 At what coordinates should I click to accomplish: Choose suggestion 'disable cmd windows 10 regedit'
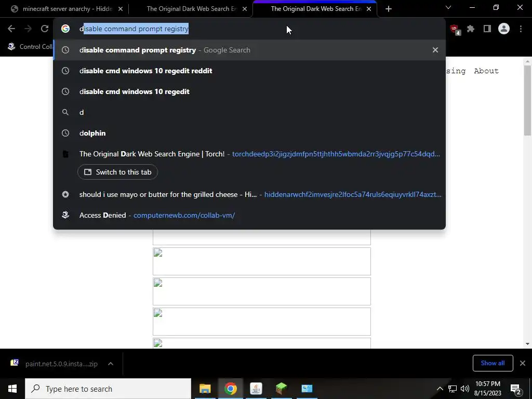(x=249, y=91)
